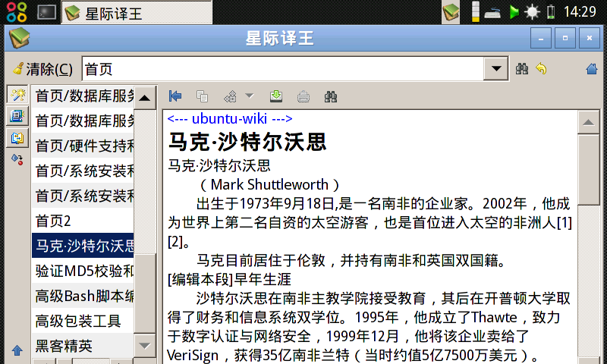Select list entry 黑客精英
The image size is (607, 364).
point(83,346)
